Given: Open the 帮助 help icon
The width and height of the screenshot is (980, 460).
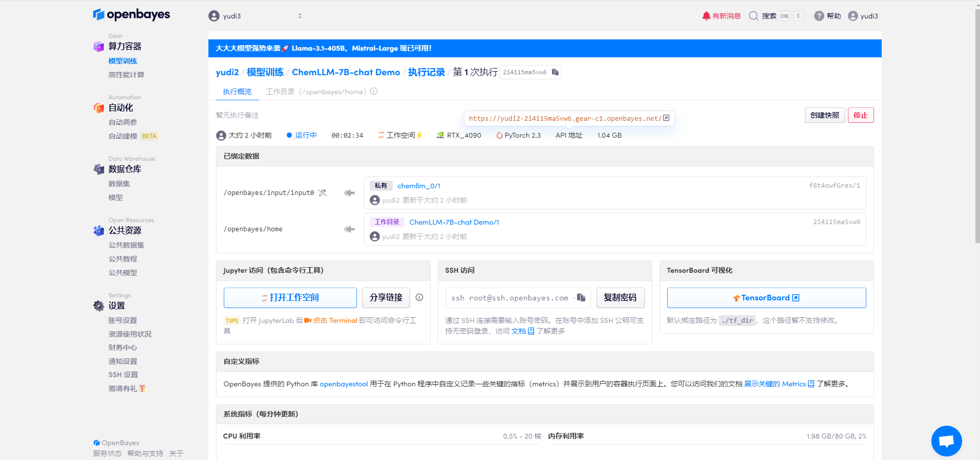Looking at the screenshot, I should pos(827,16).
